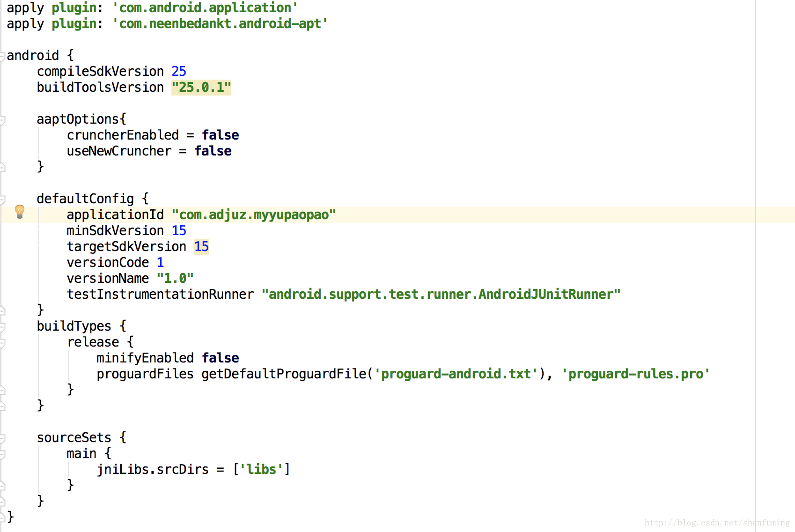Collapse the defaultConfig block fold marker
Screen dimensions: 795x532
click(2, 199)
